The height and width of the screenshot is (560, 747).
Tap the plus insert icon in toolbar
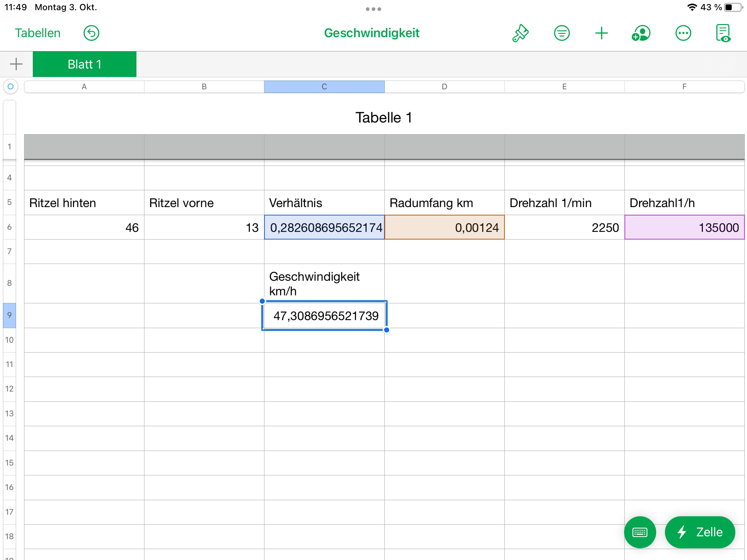(601, 33)
